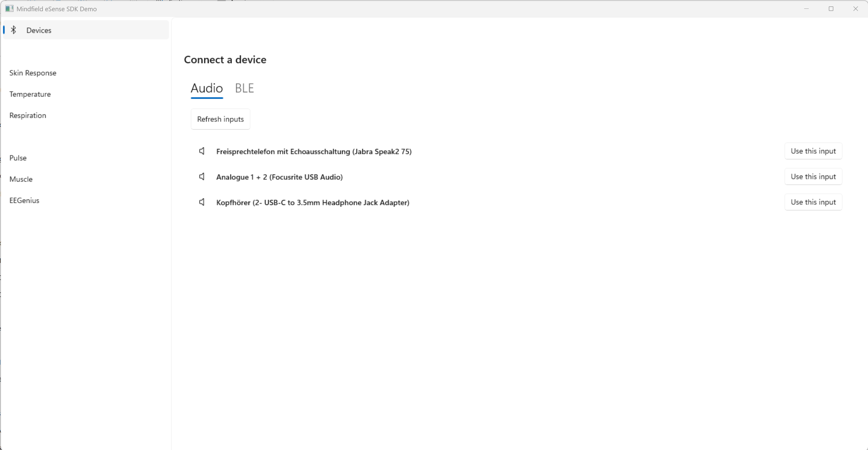This screenshot has height=450, width=868.
Task: Open the Devices page in sidebar
Action: (x=86, y=30)
